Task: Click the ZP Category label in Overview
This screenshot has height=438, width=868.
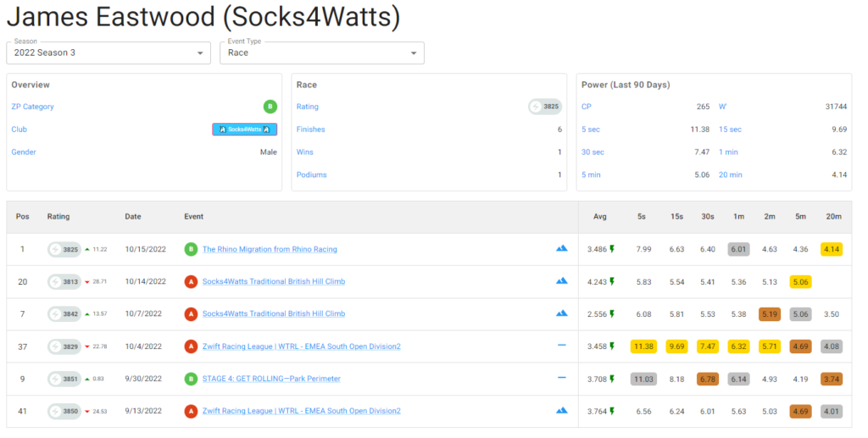Action: click(32, 107)
